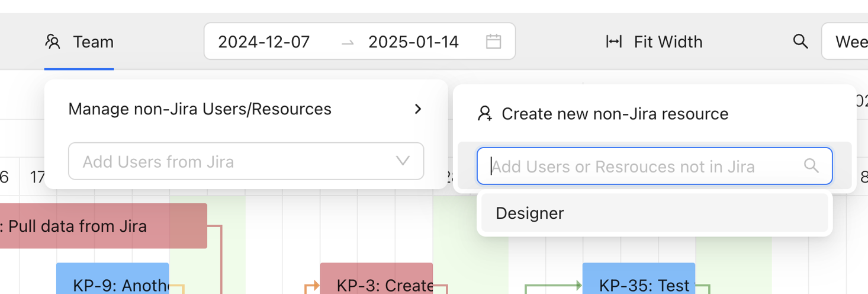This screenshot has height=294, width=868.
Task: Click the Manage non-Jira Users/Resources menu item
Action: pos(200,109)
